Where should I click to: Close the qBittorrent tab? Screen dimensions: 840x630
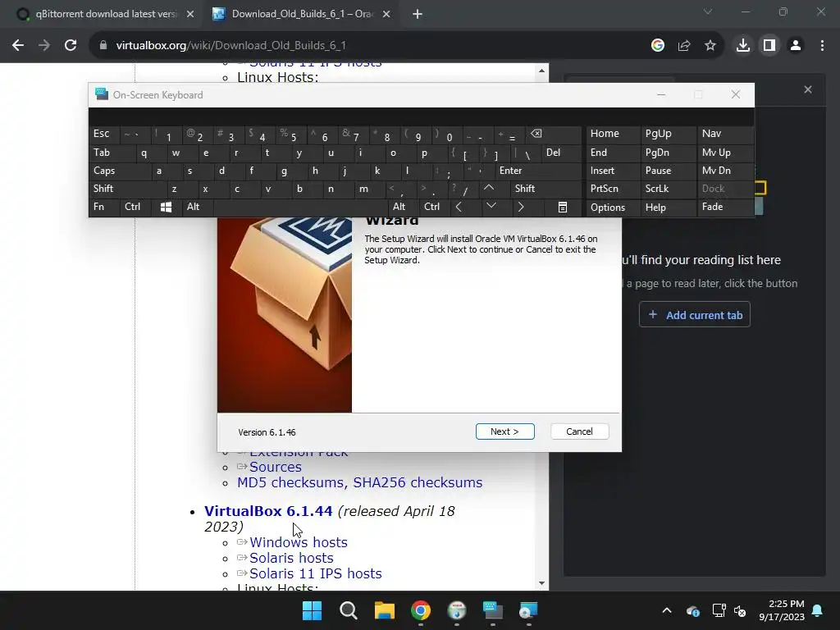tap(190, 15)
